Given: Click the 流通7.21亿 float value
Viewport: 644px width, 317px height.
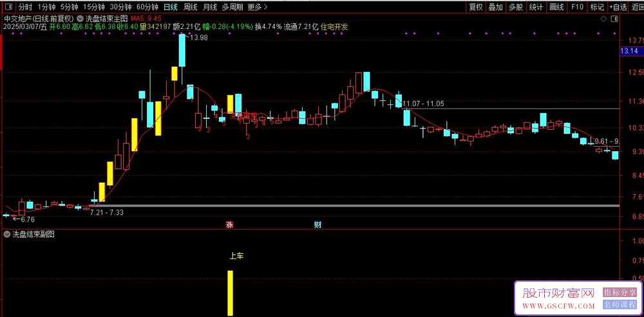Looking at the screenshot, I should click(301, 26).
